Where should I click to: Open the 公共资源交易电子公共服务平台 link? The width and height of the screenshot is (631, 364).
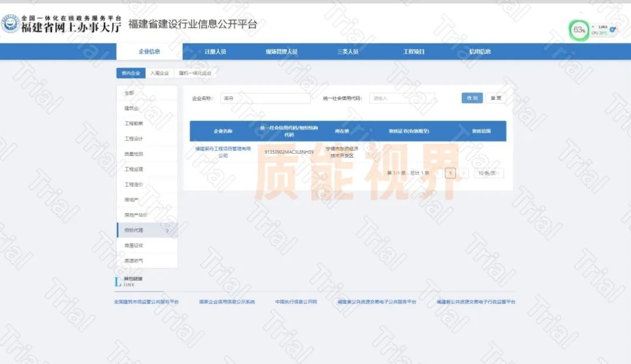(377, 301)
